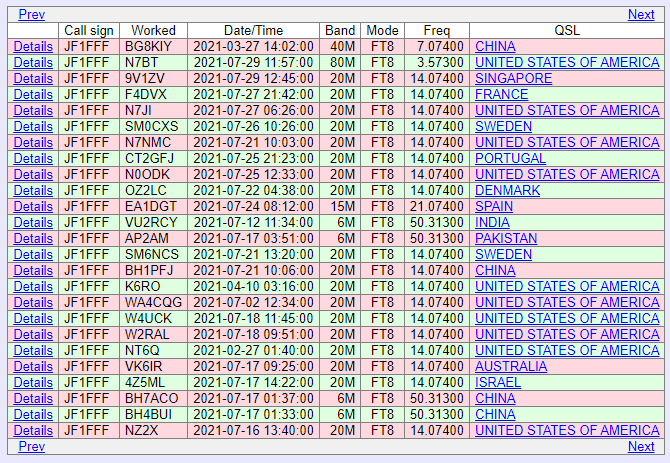Open Details for the WA4CQG contact
Image resolution: width=670 pixels, height=463 pixels.
[33, 302]
